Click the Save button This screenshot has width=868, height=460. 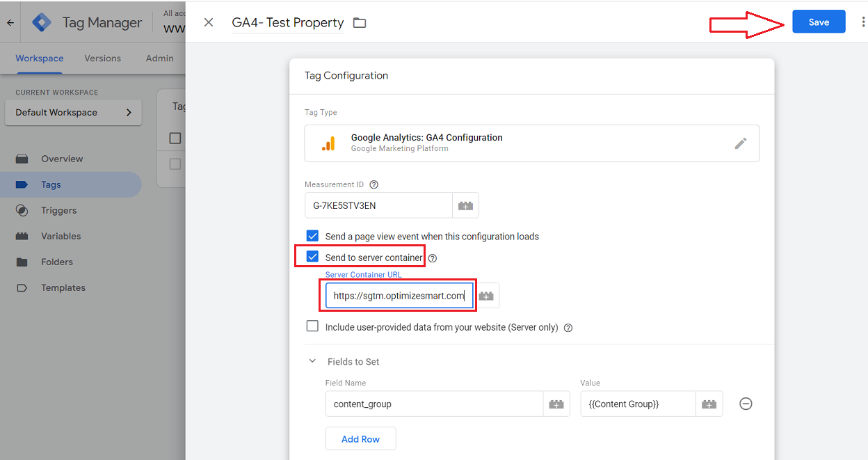pos(819,22)
